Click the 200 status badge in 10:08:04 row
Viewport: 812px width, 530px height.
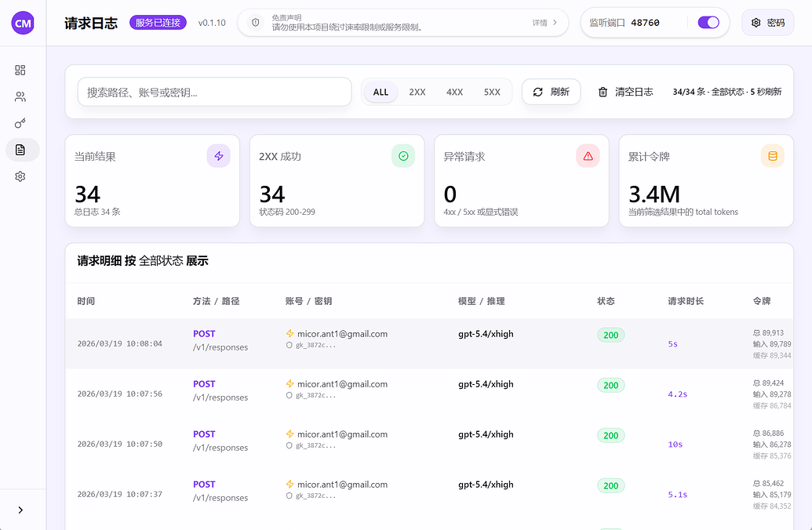[611, 335]
